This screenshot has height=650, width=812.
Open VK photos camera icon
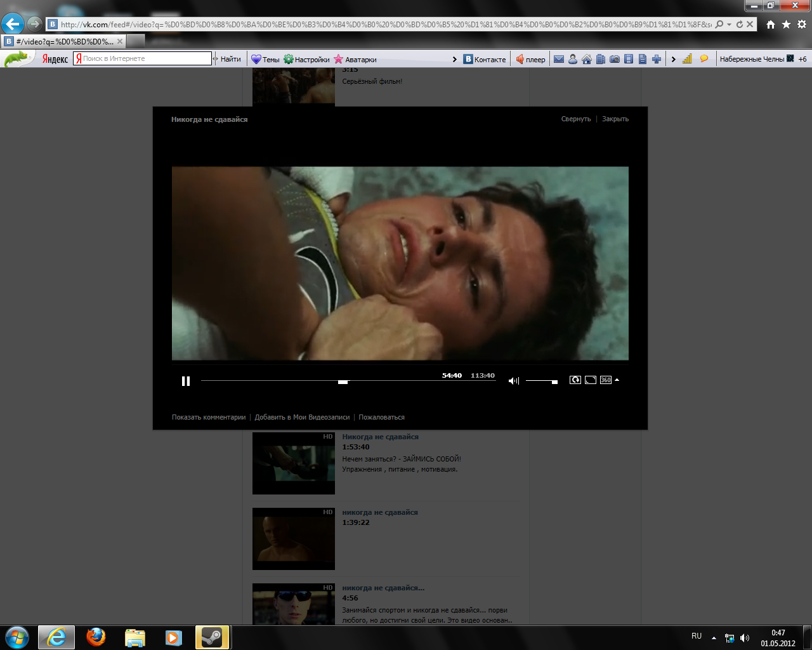pyautogui.click(x=615, y=59)
